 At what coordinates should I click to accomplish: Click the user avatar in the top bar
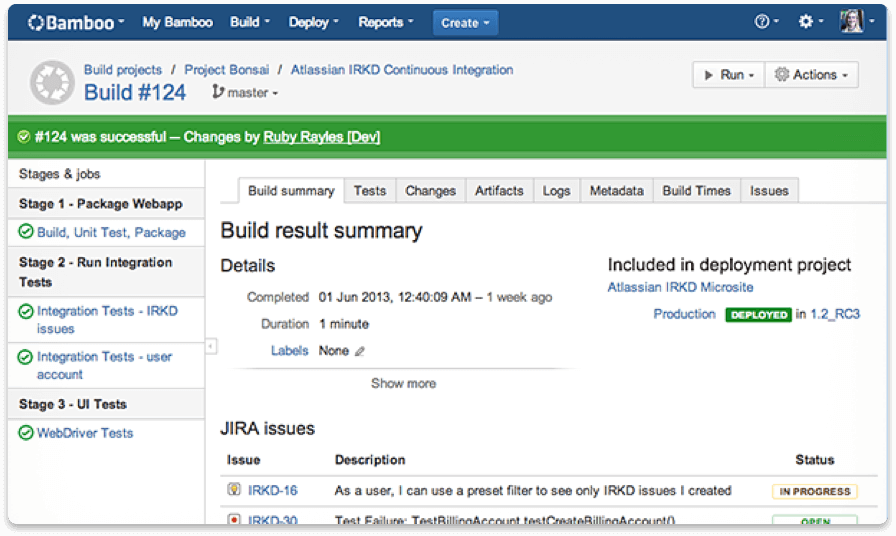coord(851,22)
